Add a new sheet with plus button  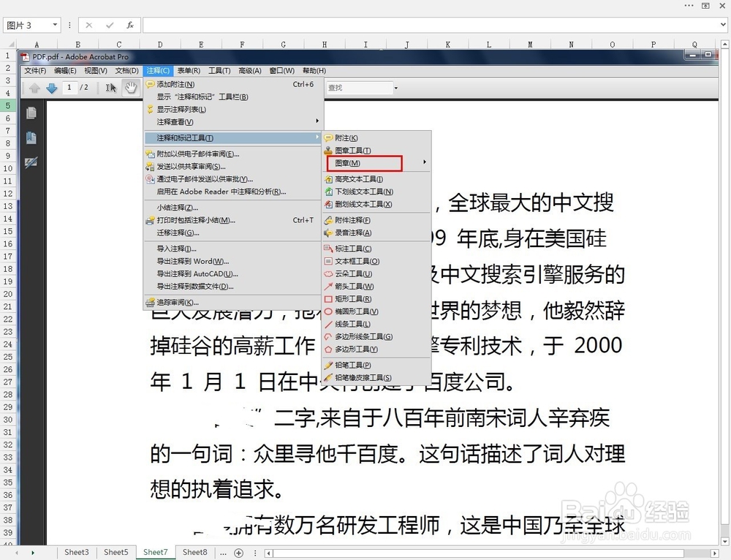click(x=239, y=553)
